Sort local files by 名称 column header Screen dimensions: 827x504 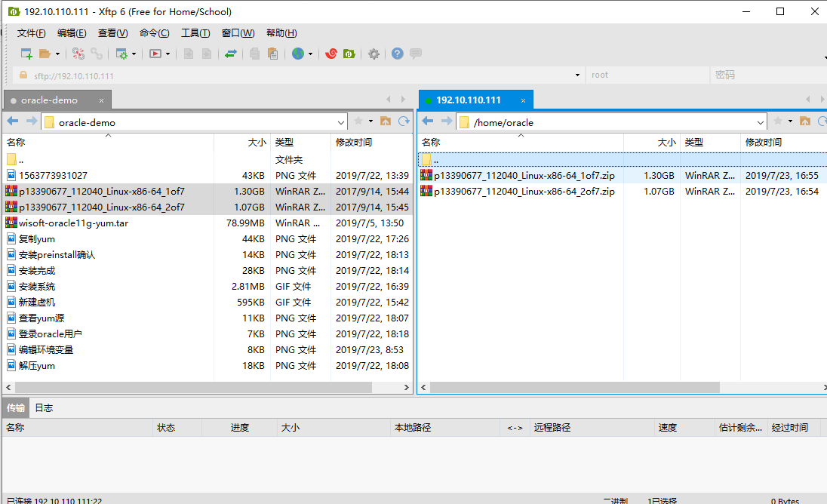tap(108, 143)
